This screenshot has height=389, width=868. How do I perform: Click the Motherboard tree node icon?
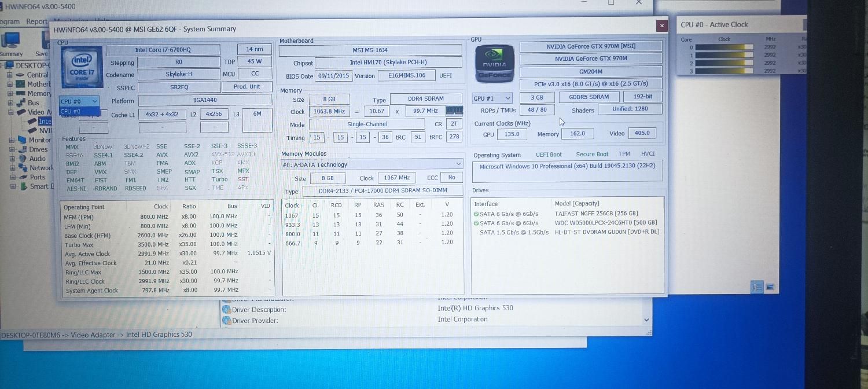coord(21,84)
